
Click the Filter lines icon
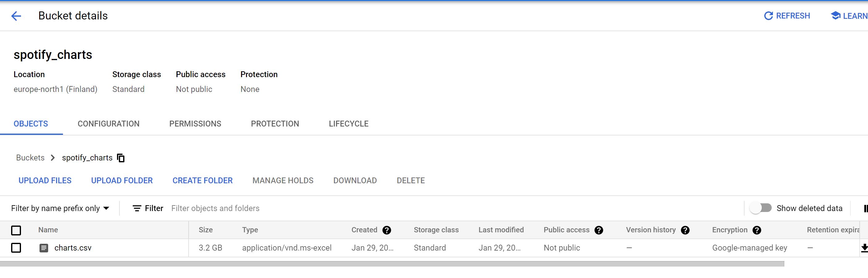point(137,209)
